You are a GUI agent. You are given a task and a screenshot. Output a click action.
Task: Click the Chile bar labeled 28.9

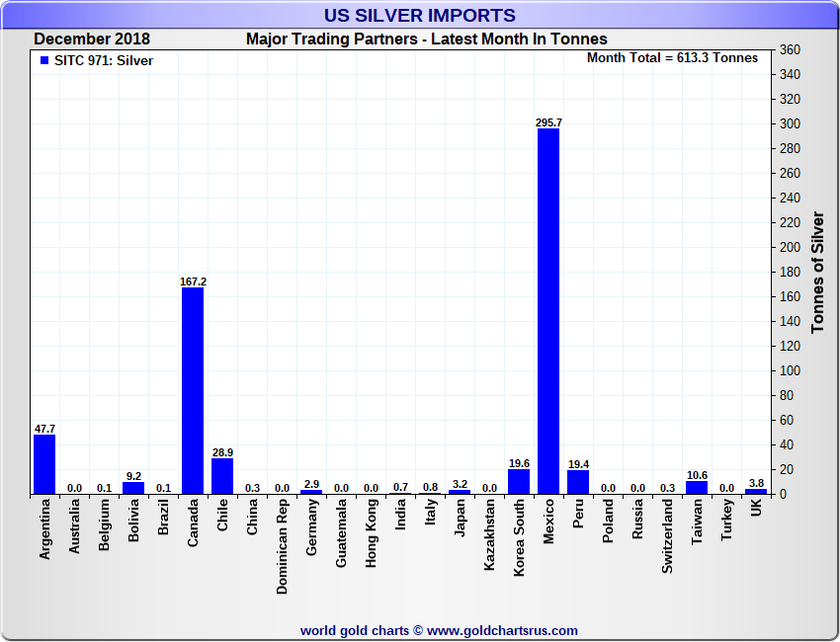[x=222, y=476]
